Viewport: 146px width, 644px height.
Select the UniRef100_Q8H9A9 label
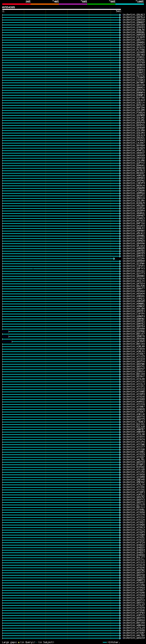pos(134,261)
